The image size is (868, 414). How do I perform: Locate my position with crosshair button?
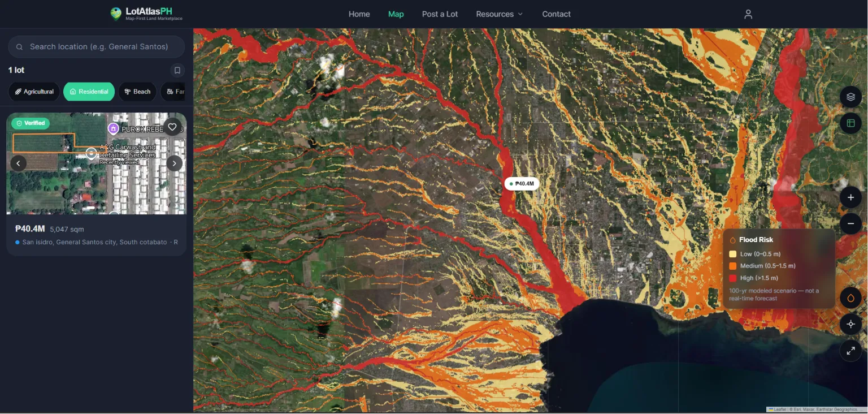850,324
